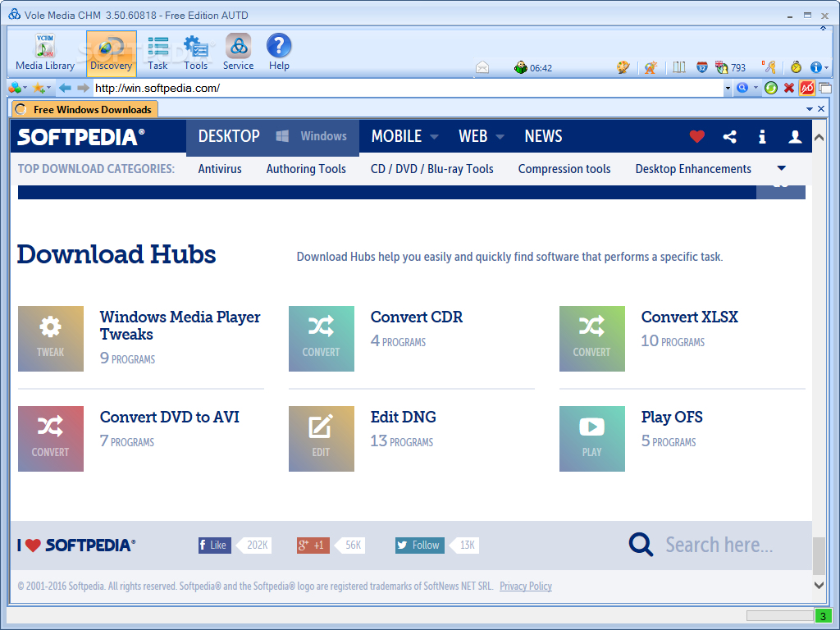Click the Facebook Like button
Image resolution: width=840 pixels, height=630 pixels.
click(215, 545)
